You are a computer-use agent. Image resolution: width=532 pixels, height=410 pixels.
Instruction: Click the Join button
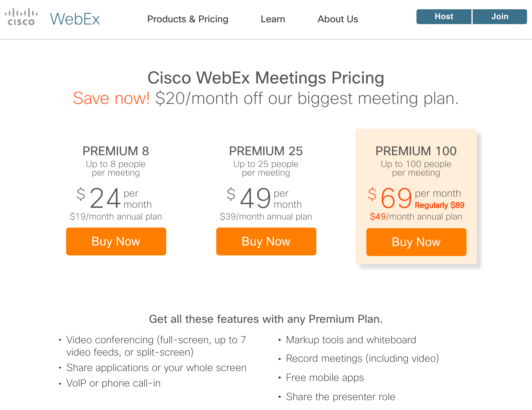coord(500,17)
